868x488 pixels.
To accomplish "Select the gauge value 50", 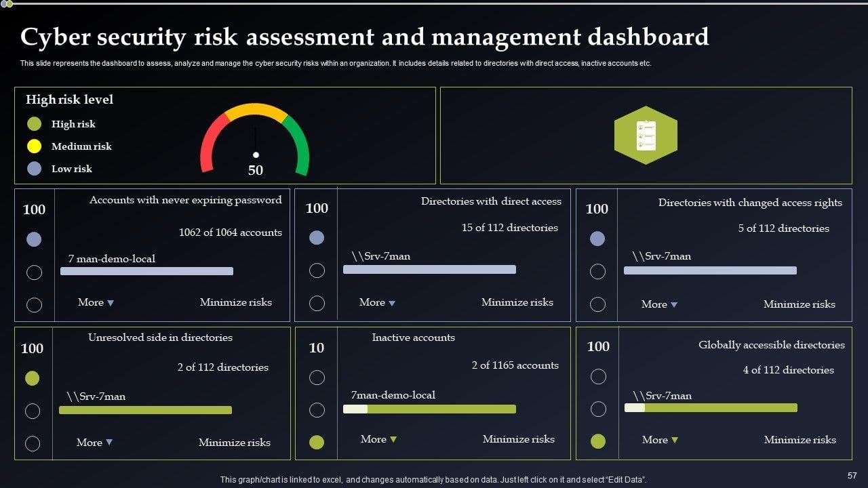I will click(x=256, y=170).
